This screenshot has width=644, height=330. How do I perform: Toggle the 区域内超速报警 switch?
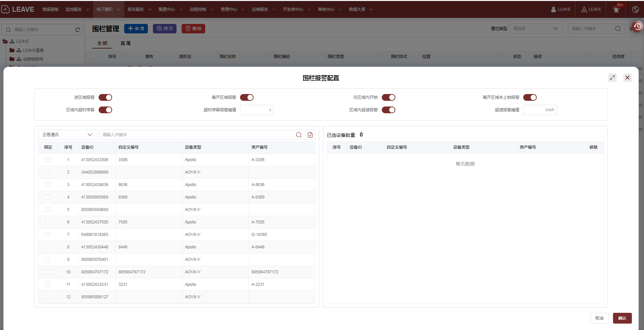(x=388, y=110)
